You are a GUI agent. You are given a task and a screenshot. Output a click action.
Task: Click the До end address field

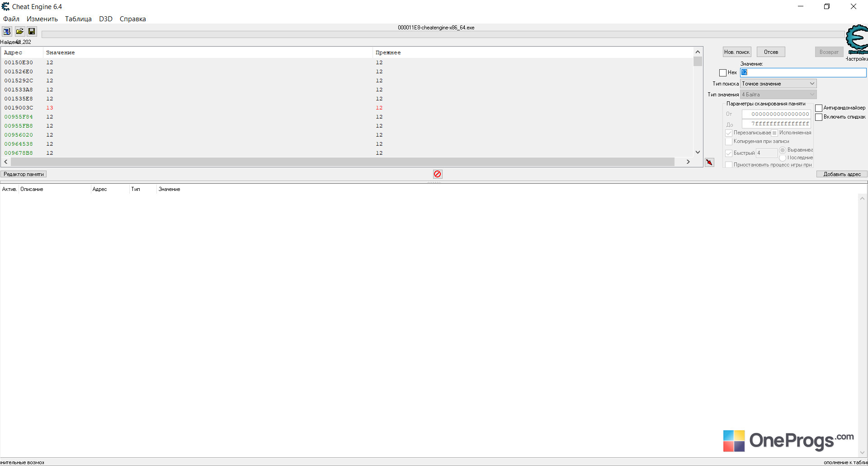click(776, 124)
